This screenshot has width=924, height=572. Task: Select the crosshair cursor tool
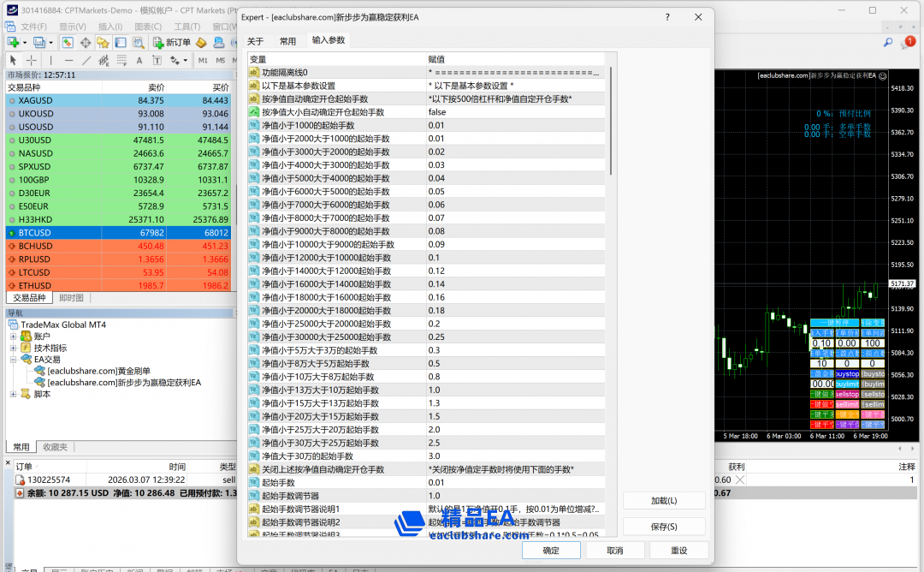click(x=32, y=60)
